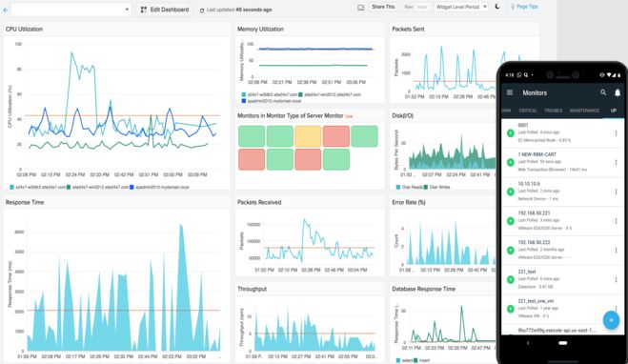The image size is (628, 364).
Task: Click the last green tile in top row
Action: (x=364, y=136)
